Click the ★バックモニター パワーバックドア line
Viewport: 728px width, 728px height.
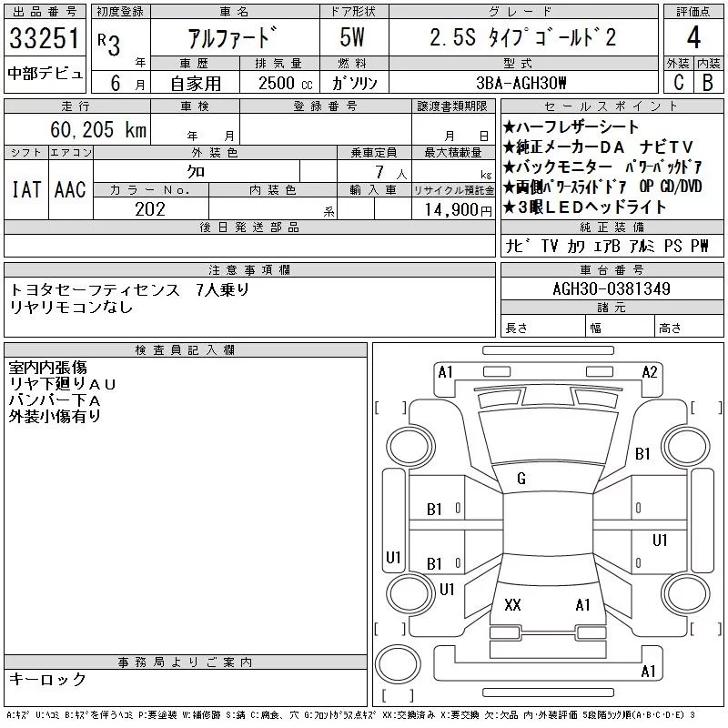pos(602,167)
